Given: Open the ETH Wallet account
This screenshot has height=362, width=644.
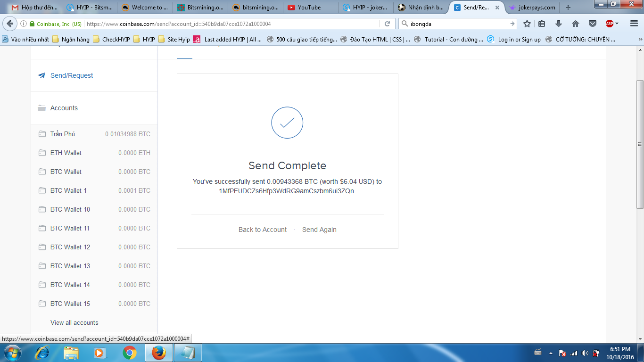Looking at the screenshot, I should pyautogui.click(x=94, y=153).
